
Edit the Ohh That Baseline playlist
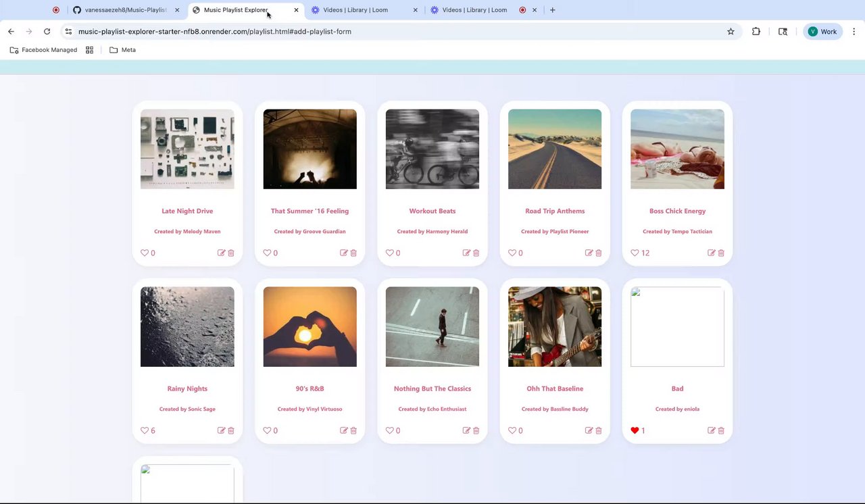(589, 430)
